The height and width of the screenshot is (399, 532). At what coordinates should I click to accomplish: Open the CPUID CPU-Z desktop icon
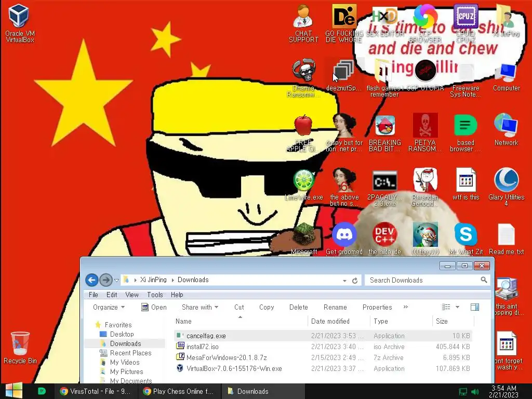coord(465,23)
